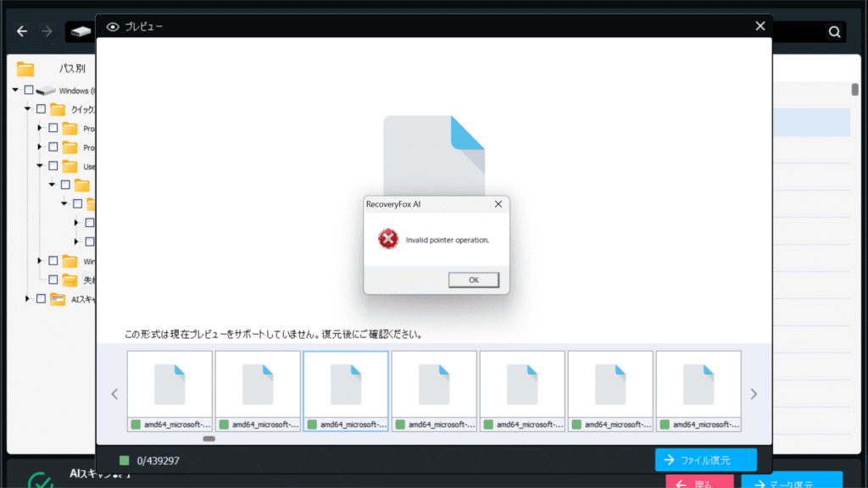Close the preview window

tap(760, 26)
